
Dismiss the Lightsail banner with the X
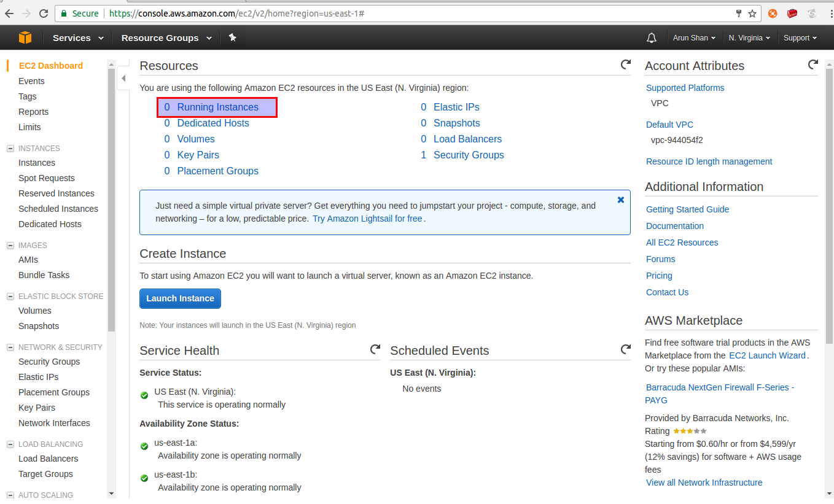620,200
